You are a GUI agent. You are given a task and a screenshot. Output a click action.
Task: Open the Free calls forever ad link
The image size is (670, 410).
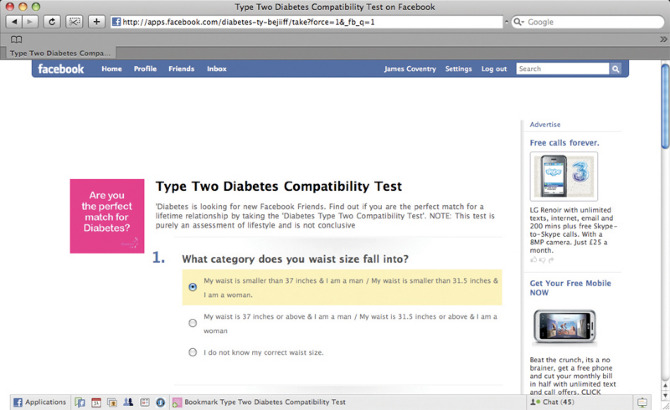click(564, 143)
